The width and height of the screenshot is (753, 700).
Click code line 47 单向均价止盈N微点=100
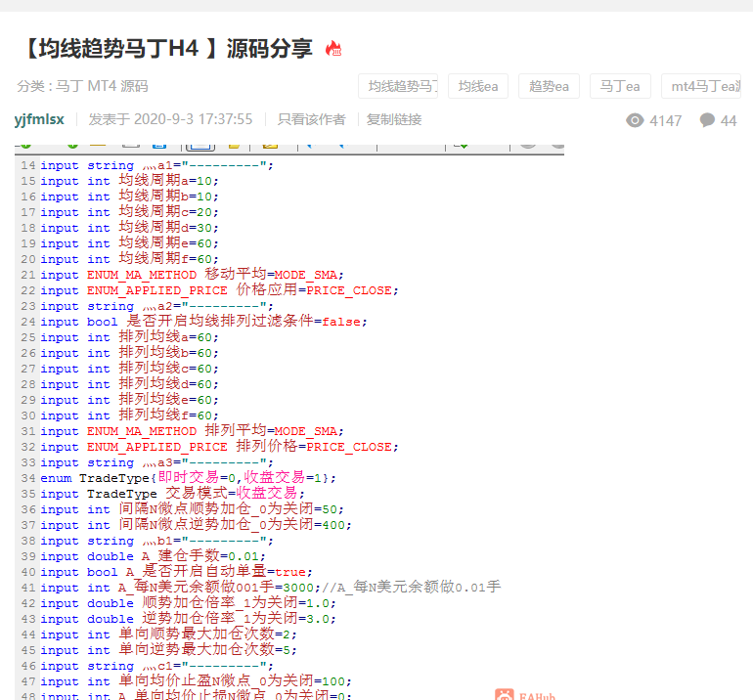tap(196, 681)
